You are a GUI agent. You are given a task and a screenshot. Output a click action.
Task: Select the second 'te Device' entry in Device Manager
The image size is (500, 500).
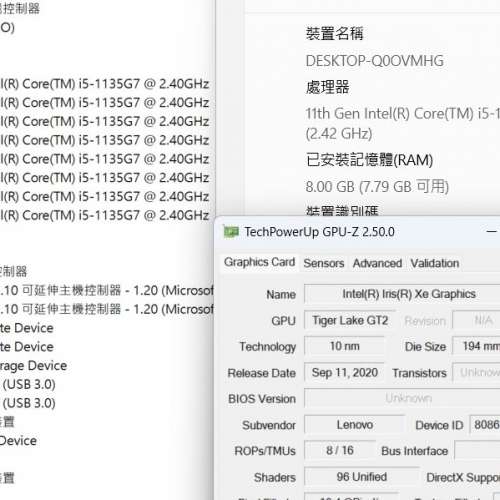(x=27, y=347)
